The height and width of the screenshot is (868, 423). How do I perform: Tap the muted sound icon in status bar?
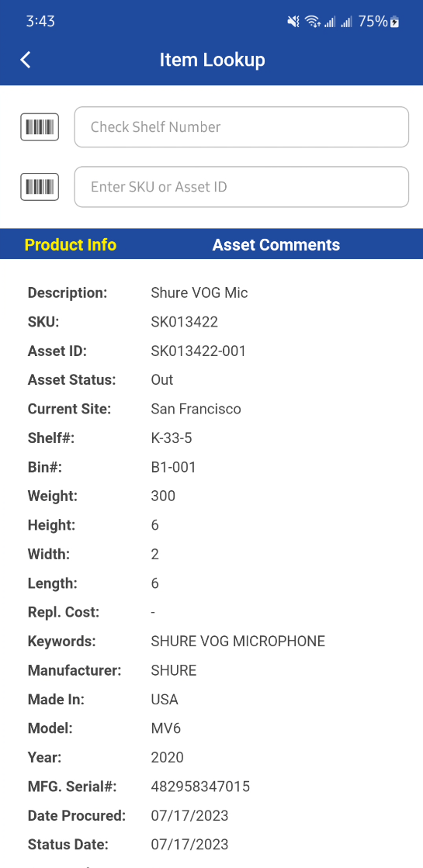(293, 22)
